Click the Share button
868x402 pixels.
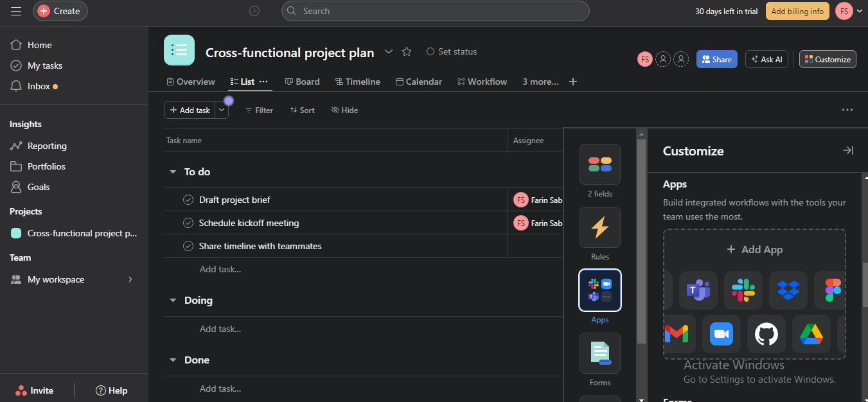point(716,59)
